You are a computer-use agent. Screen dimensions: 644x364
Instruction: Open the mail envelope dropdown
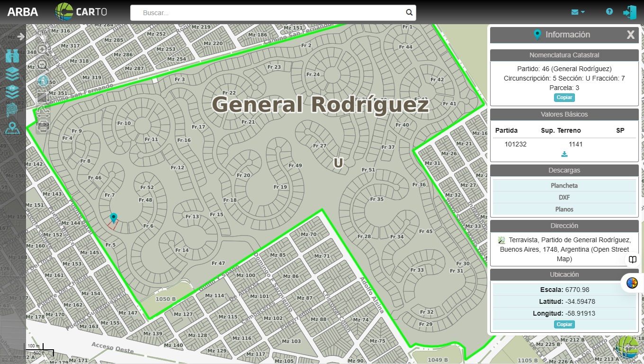point(578,12)
